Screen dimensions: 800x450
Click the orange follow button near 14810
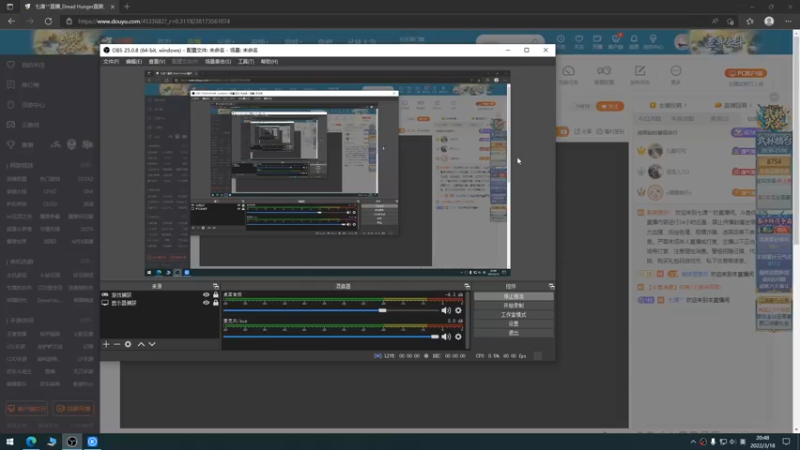coord(610,106)
